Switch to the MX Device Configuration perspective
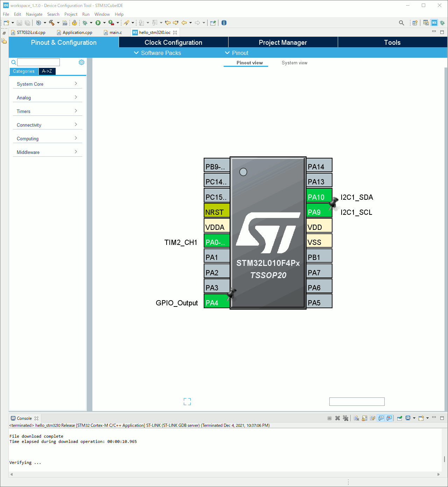The width and height of the screenshot is (448, 487). (434, 23)
